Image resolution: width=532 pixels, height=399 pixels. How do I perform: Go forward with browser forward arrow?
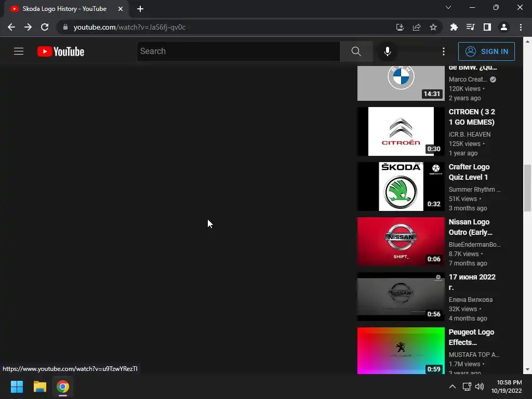[28, 27]
